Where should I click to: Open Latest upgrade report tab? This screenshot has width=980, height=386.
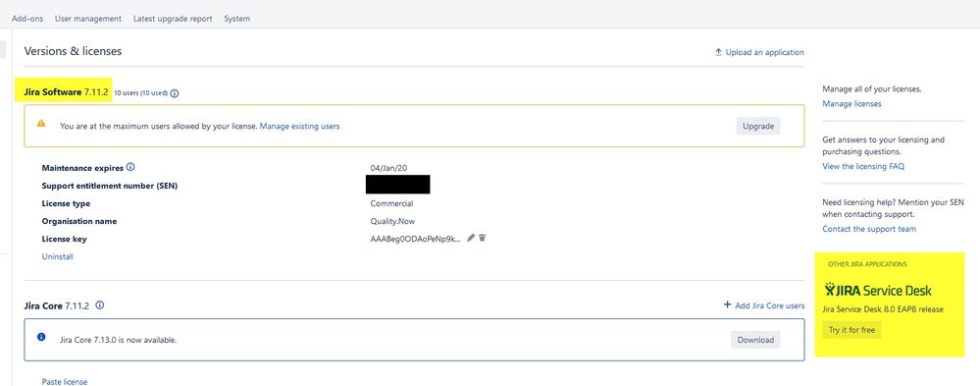173,19
